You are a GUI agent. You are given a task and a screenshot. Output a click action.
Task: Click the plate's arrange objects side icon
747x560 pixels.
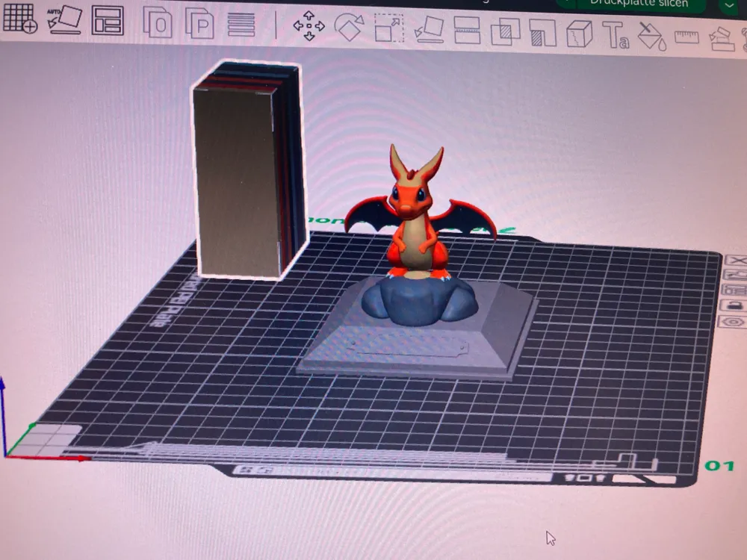coord(735,290)
